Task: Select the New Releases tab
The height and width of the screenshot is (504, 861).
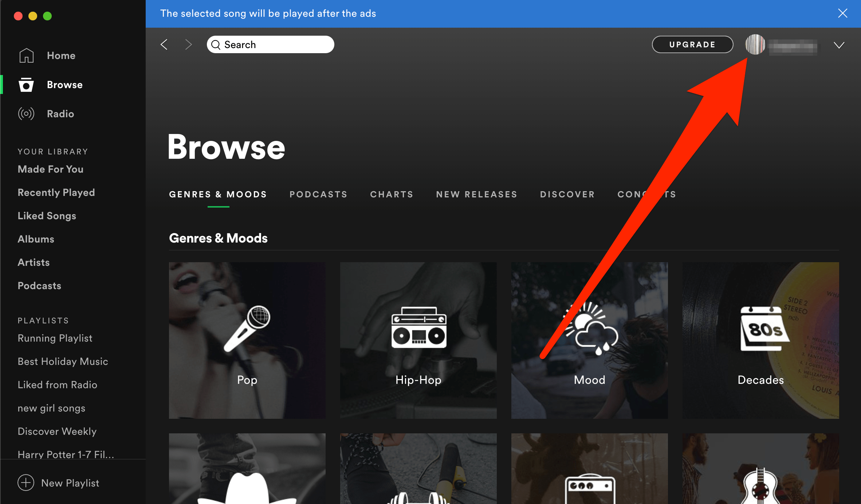Action: pos(476,194)
